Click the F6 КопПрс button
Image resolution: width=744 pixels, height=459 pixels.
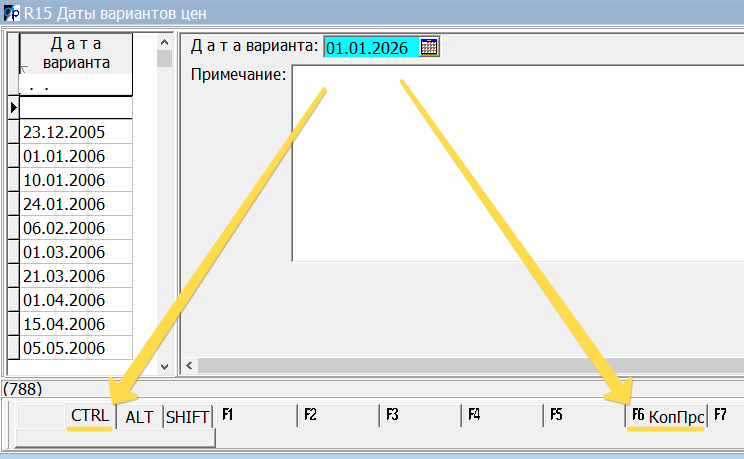[x=667, y=416]
